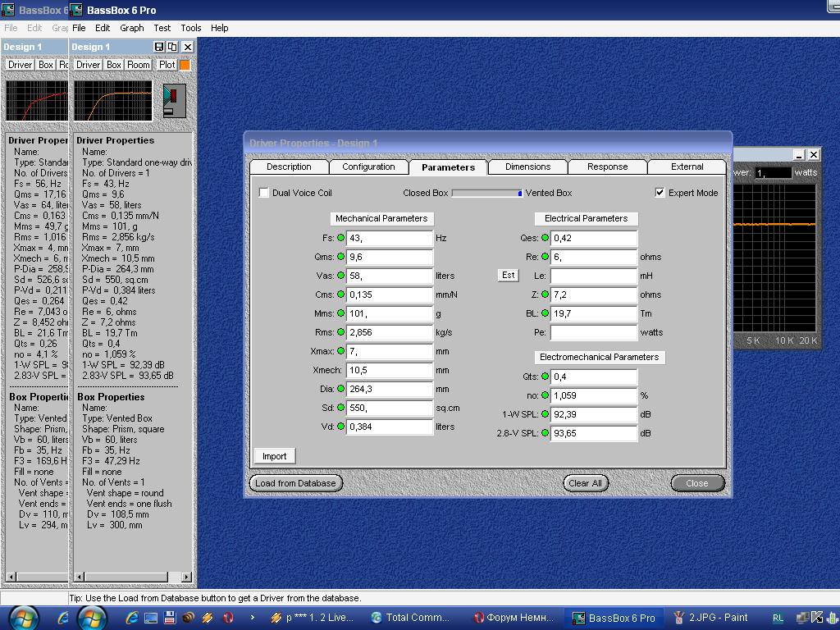Click the dialog's Close button

697,483
